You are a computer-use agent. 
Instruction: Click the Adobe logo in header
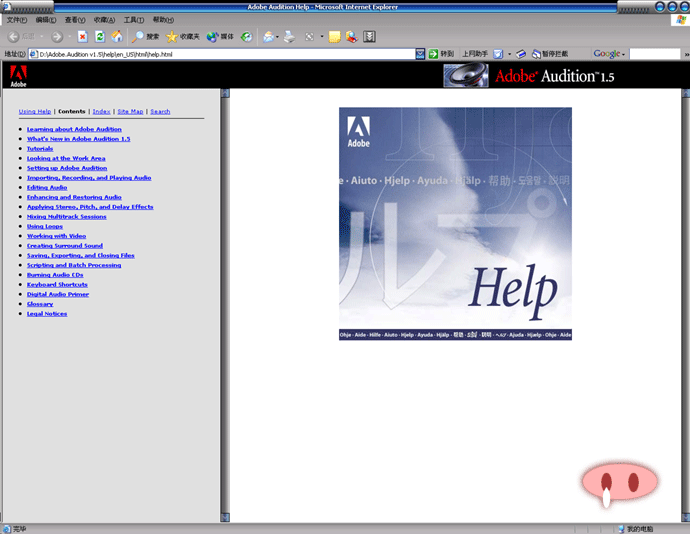[x=18, y=76]
